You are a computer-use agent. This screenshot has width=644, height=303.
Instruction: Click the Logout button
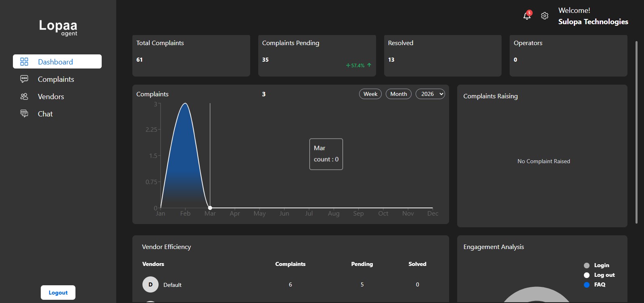tap(58, 293)
